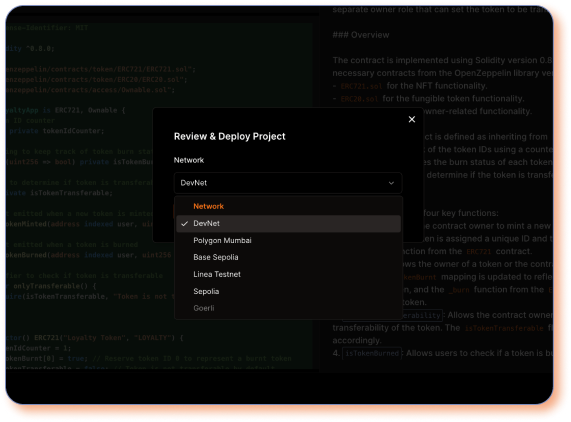Screen dimensions: 571x422
Task: Click the Ownable.sol import line in code
Action: tap(90, 90)
